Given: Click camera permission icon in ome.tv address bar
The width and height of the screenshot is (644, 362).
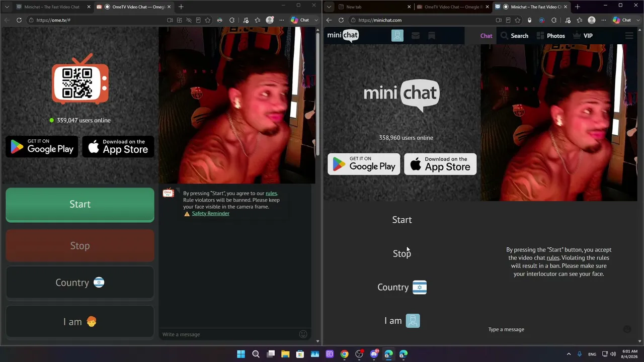Looking at the screenshot, I should tap(170, 20).
